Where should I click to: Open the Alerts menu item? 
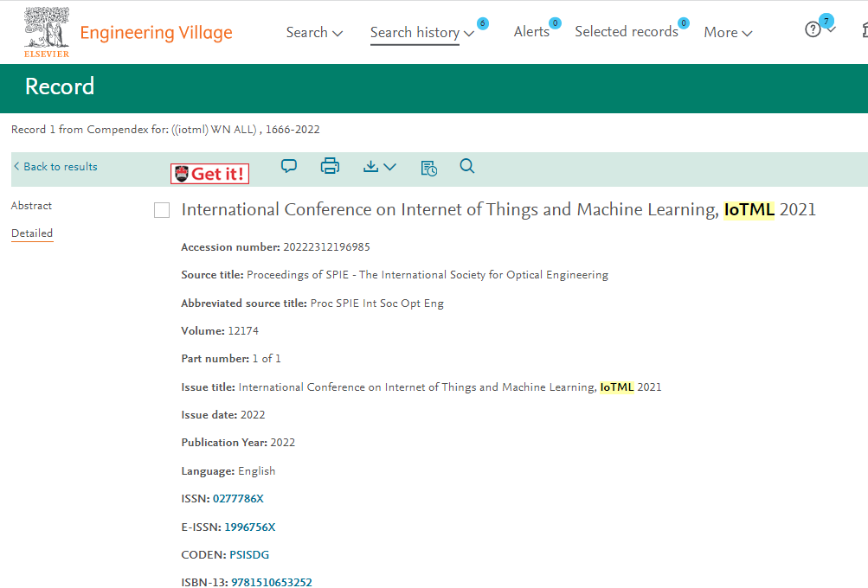531,32
